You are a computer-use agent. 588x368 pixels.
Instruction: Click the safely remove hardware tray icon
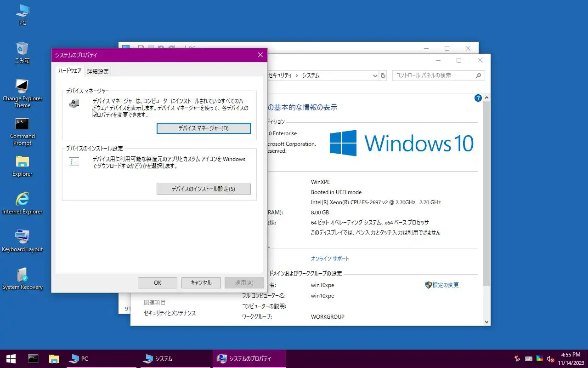coord(517,359)
